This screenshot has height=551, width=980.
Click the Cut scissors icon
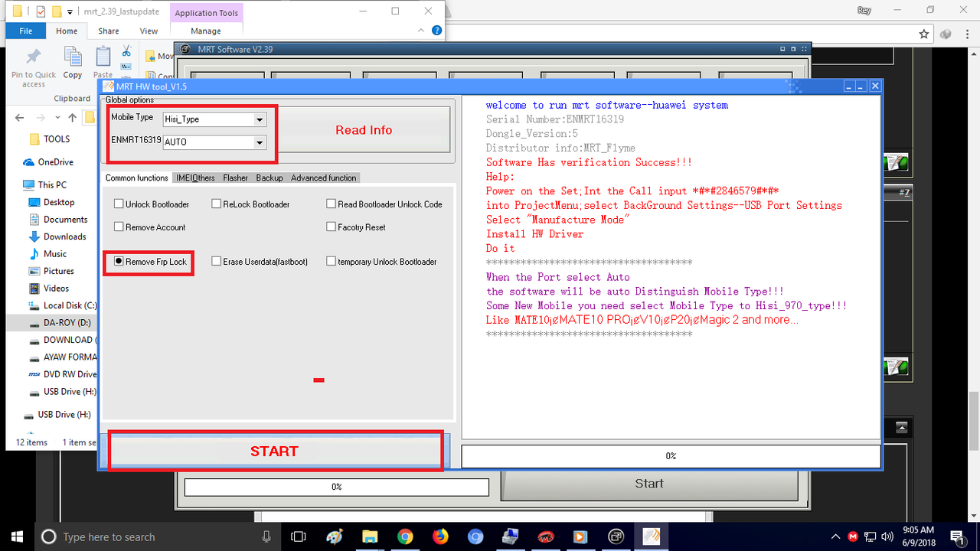point(126,51)
